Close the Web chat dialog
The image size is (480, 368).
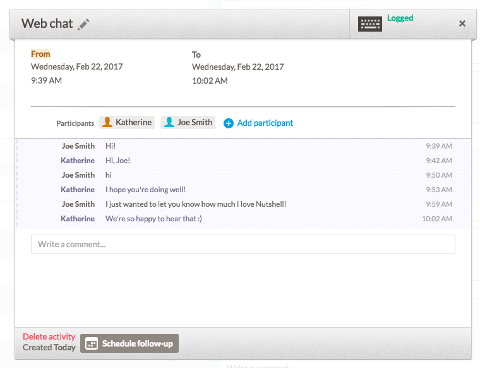click(462, 24)
